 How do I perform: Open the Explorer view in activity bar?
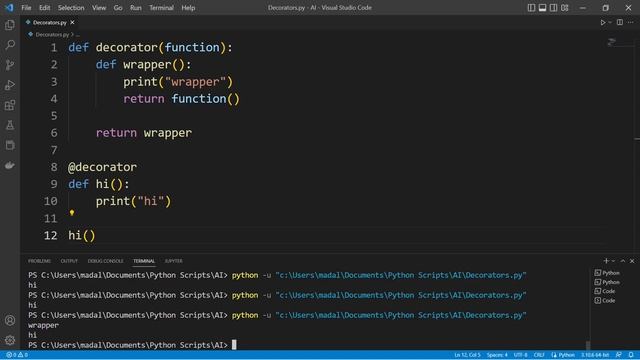tap(10, 25)
